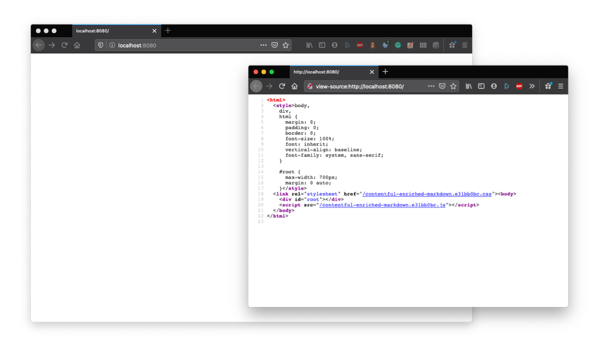Click the site information icon in address bar
The width and height of the screenshot is (599, 364).
112,45
